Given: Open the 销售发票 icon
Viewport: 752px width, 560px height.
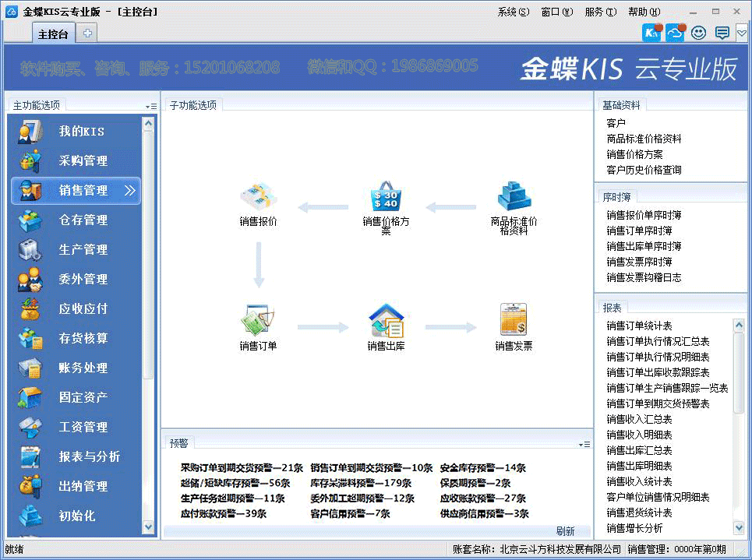Looking at the screenshot, I should (514, 321).
